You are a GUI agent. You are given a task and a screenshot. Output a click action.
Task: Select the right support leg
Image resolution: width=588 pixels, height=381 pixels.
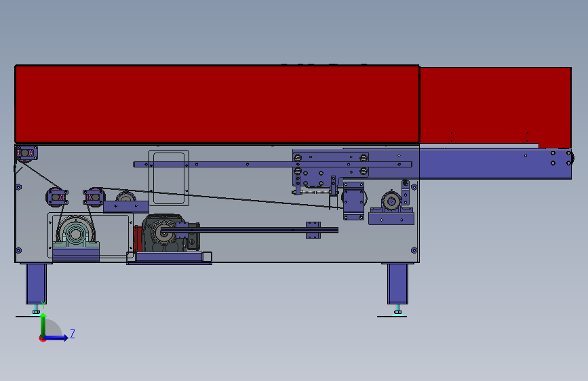click(x=397, y=283)
